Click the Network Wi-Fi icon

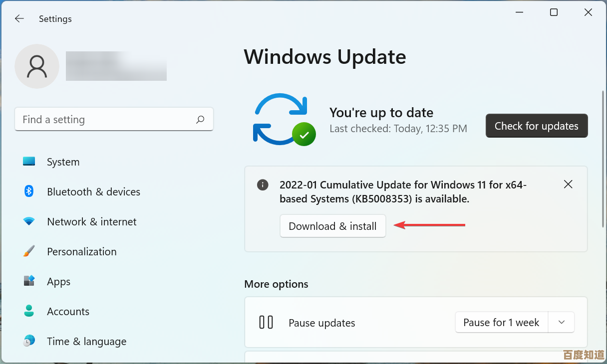29,221
